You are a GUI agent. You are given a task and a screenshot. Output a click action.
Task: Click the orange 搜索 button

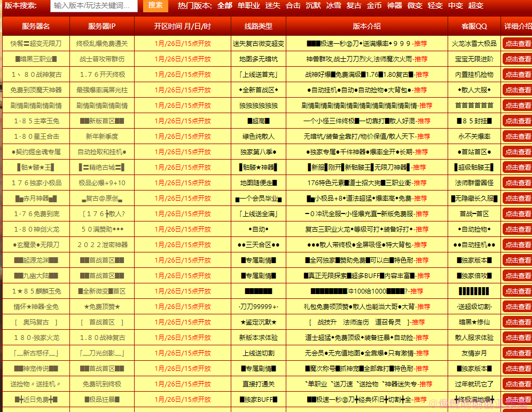tap(155, 5)
